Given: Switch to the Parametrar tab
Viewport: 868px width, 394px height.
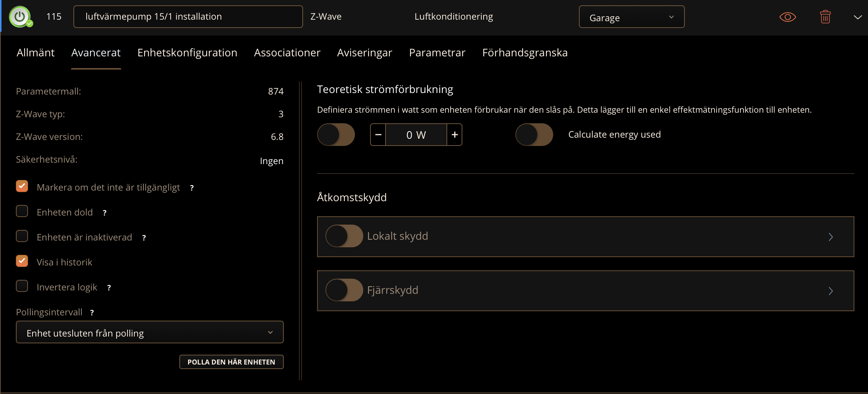Looking at the screenshot, I should point(437,53).
